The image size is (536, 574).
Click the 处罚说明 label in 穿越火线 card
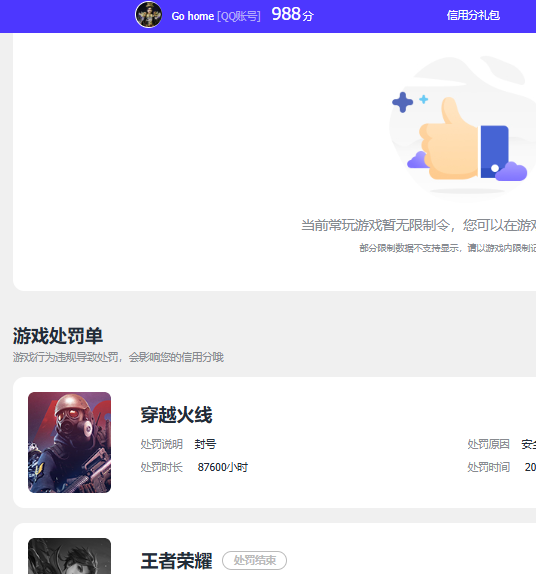click(x=161, y=444)
